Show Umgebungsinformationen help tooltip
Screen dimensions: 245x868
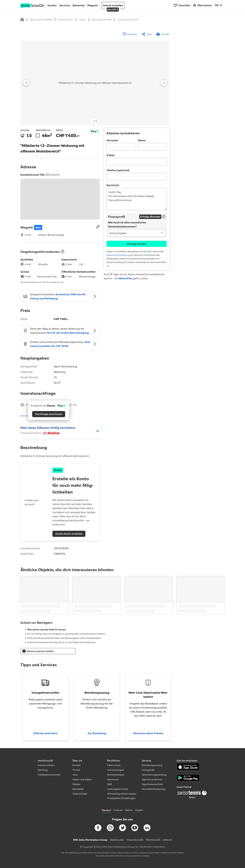click(x=62, y=252)
